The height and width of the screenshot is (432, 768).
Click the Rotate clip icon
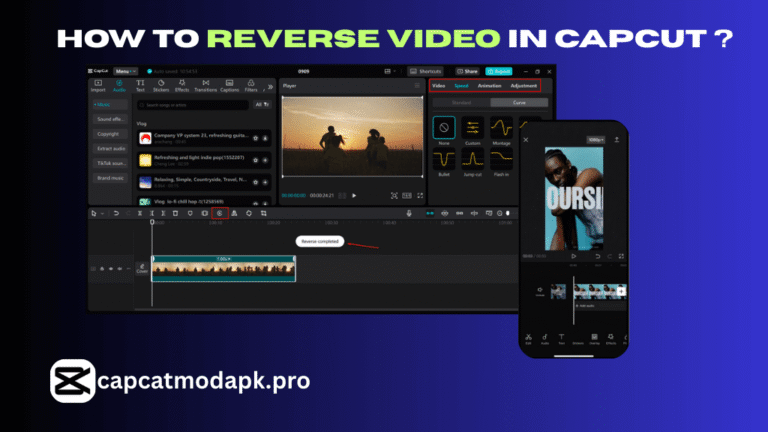[249, 213]
